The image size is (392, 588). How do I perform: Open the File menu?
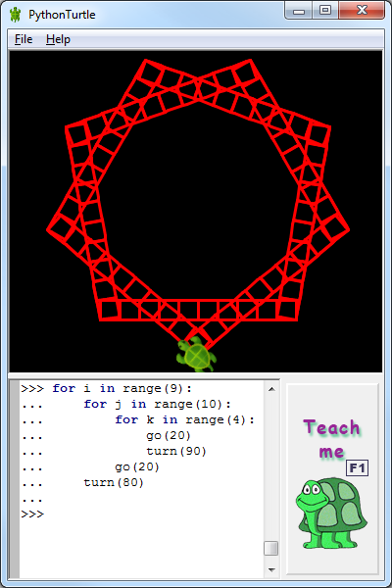tap(24, 39)
